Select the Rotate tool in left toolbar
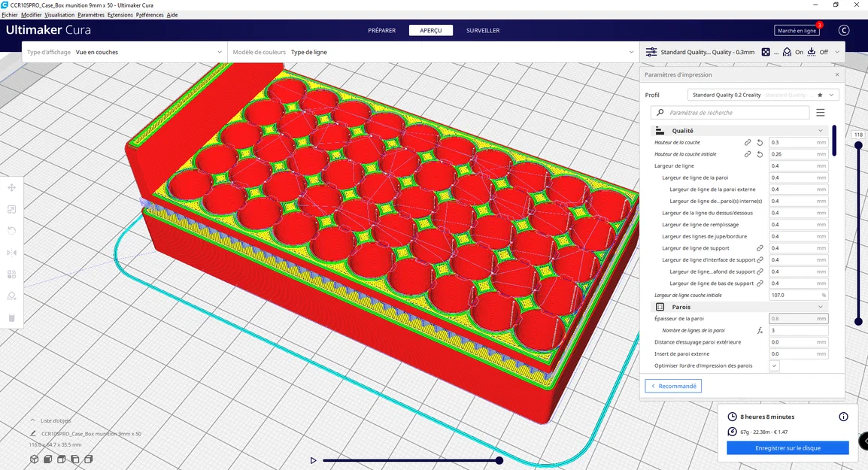 (11, 231)
